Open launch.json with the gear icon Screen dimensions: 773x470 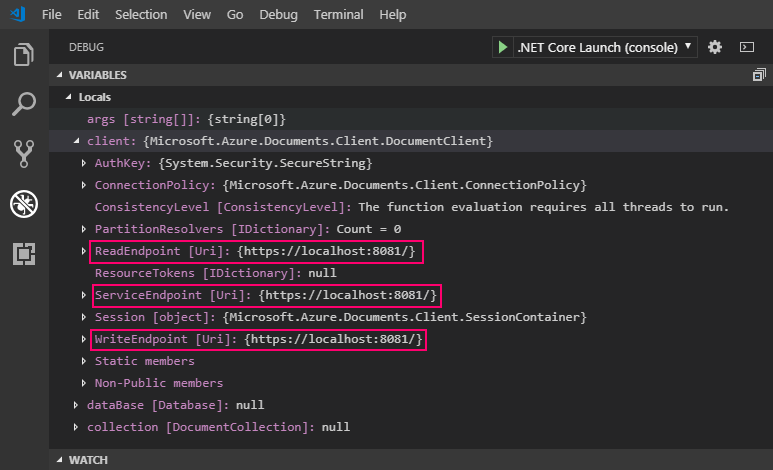point(714,47)
